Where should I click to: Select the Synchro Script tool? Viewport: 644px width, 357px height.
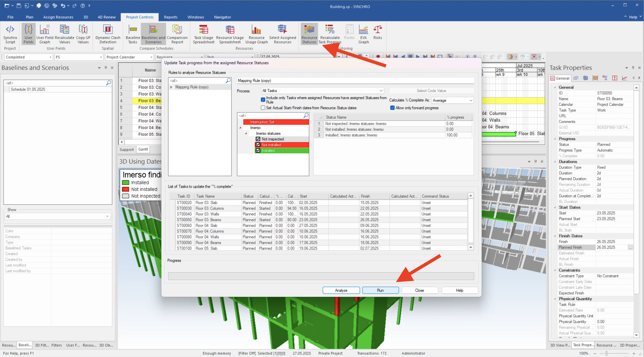(x=10, y=34)
